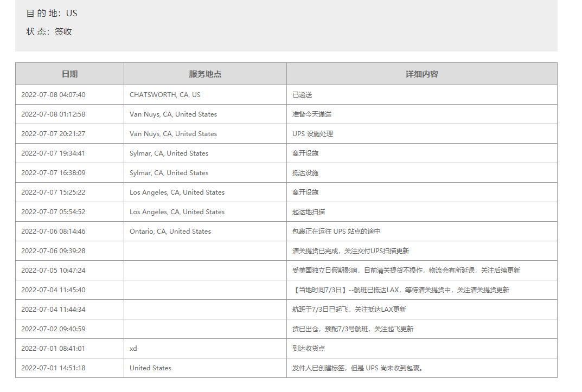Click the 准备今天递送 detail entry

[312, 114]
